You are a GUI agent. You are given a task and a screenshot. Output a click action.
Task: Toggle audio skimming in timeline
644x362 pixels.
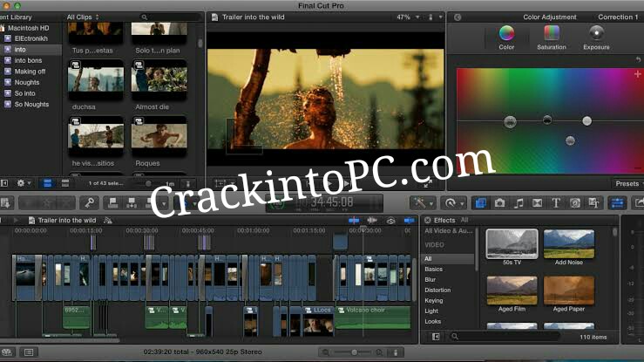coord(372,221)
